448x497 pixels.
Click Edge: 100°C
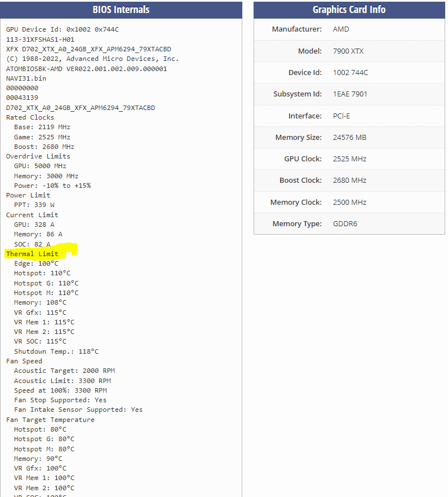pos(36,263)
